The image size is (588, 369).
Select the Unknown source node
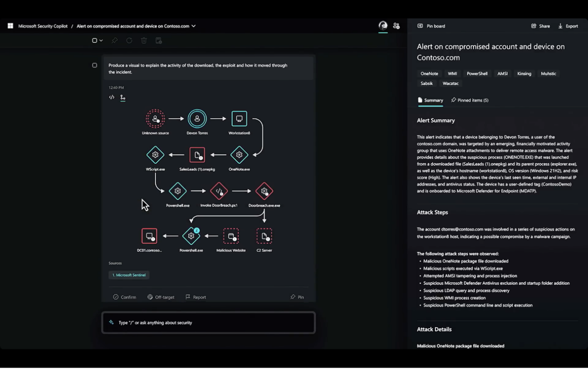point(155,119)
